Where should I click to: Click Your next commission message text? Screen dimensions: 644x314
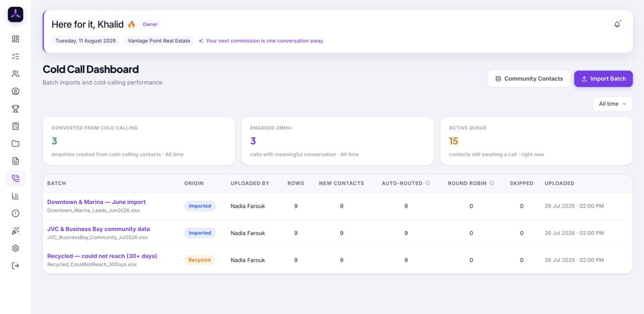265,41
